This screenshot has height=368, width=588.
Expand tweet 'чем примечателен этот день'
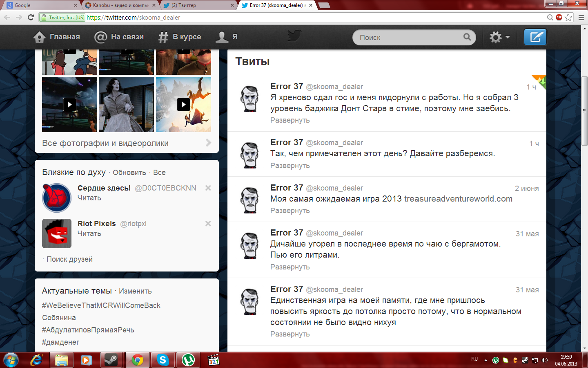(x=290, y=166)
